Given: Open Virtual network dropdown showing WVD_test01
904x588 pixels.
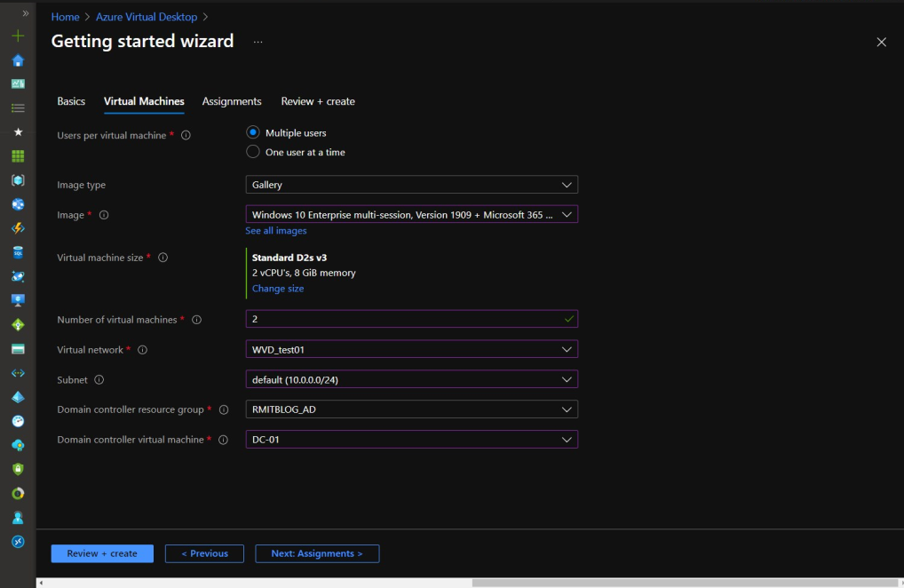Looking at the screenshot, I should pos(412,349).
